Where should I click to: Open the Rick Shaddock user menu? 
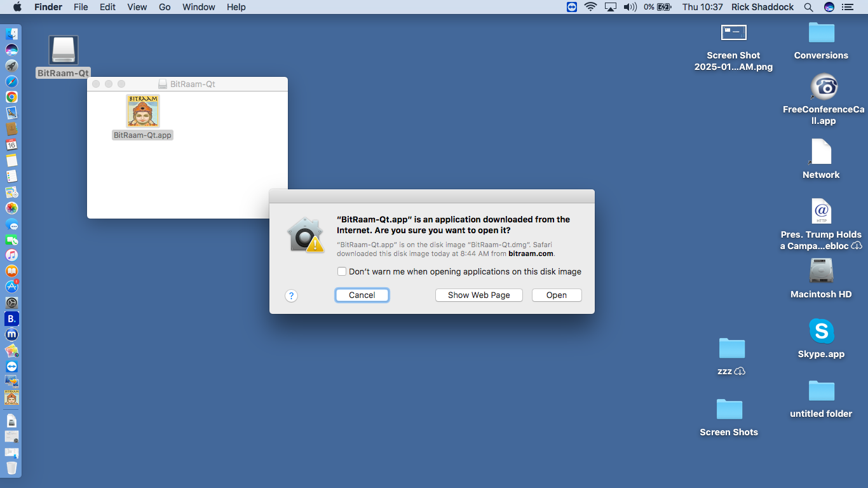(762, 7)
